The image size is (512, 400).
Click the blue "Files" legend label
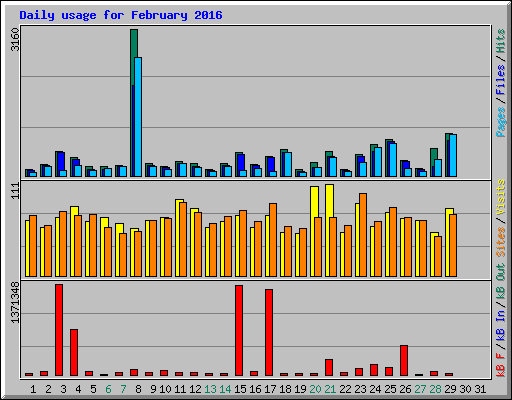501,80
